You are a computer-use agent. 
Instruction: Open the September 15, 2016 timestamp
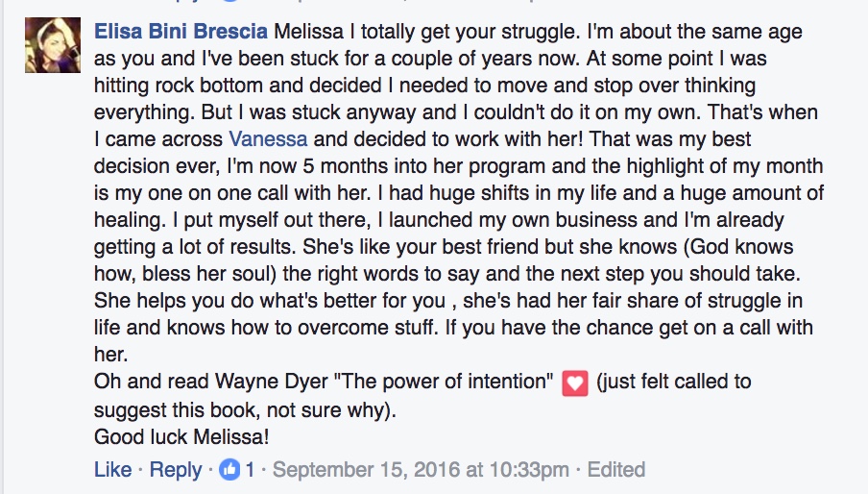421,470
